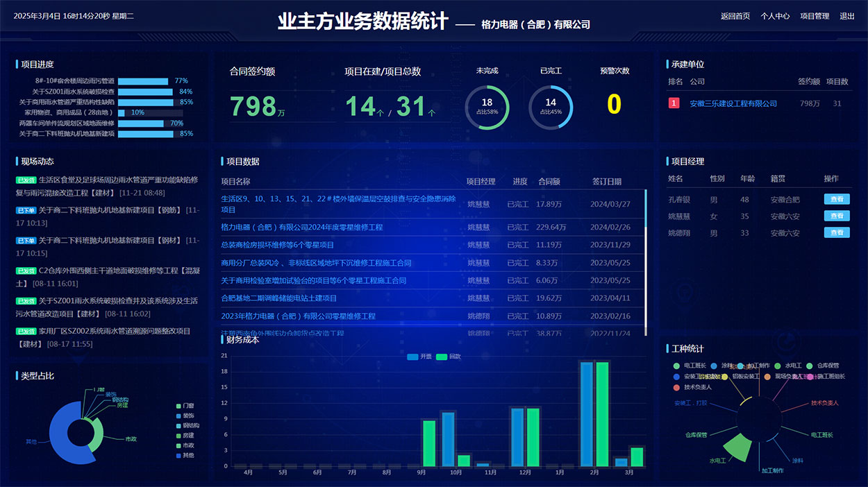This screenshot has height=487, width=868.
Task: Open project 2023年格力电器（合肥）有限公司零星维修工程
Action: (299, 316)
